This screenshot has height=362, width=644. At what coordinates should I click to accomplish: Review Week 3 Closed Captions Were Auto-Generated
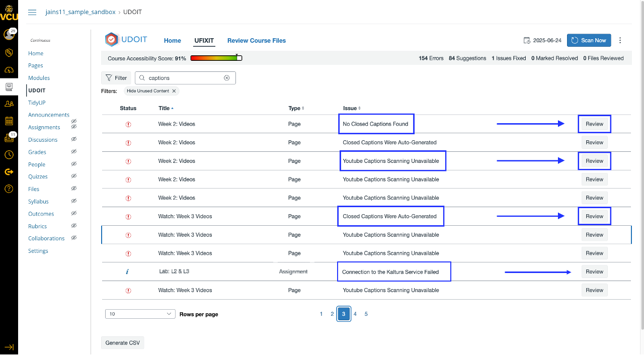pos(594,216)
